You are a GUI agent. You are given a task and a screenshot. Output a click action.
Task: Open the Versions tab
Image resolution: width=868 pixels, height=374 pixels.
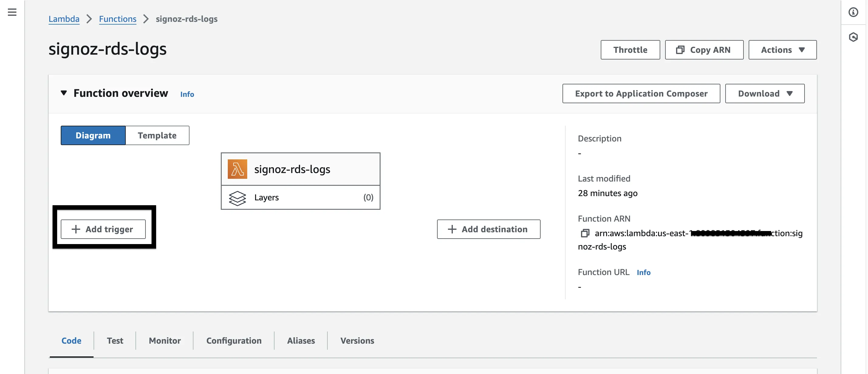click(x=357, y=341)
